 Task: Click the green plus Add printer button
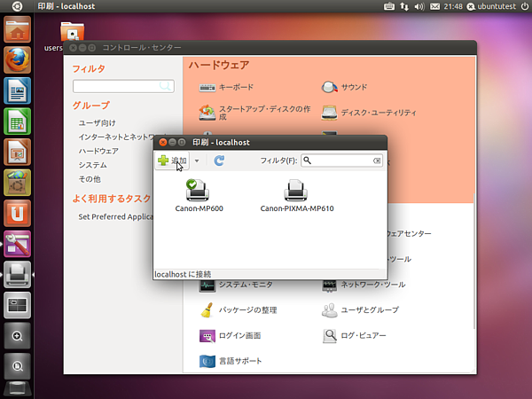(x=172, y=160)
